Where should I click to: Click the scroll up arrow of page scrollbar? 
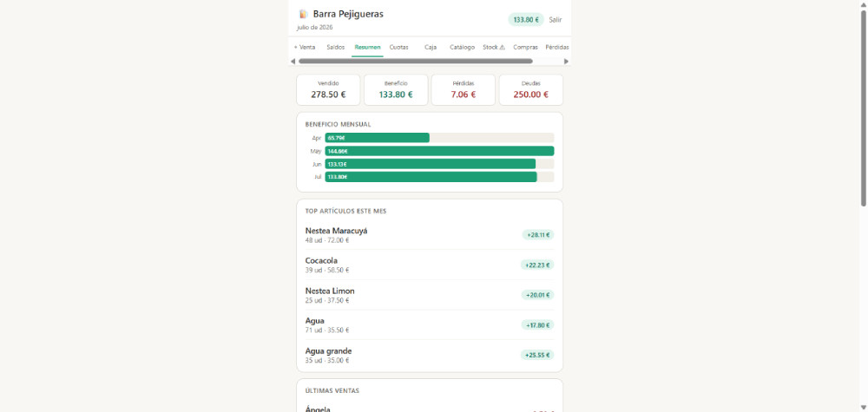coord(864,4)
